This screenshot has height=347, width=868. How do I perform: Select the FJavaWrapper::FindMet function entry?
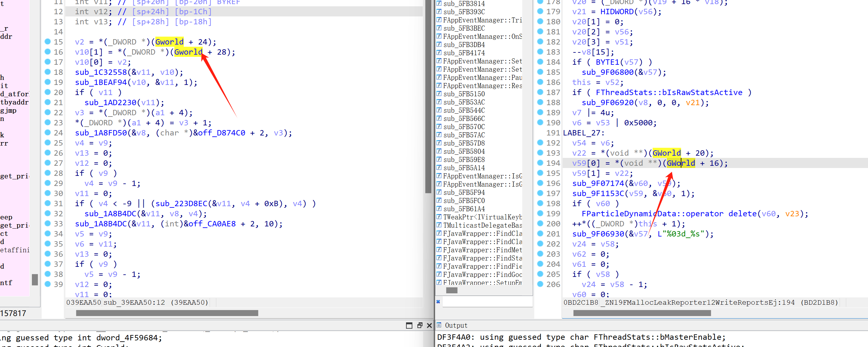point(482,250)
